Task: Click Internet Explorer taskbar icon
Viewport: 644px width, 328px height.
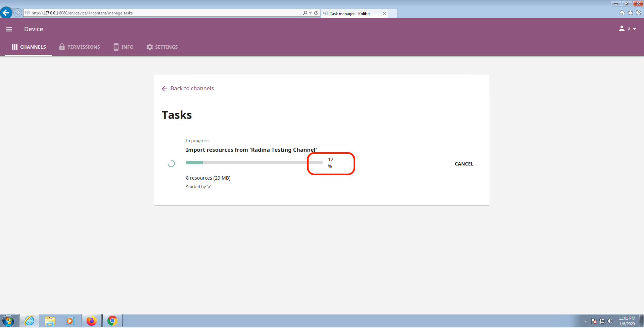Action: click(x=29, y=321)
